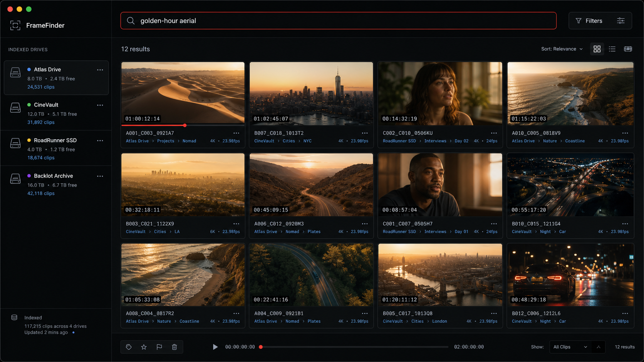The image size is (644, 362).
Task: Select Atlas Drive in indexed drives
Action: pos(56,78)
